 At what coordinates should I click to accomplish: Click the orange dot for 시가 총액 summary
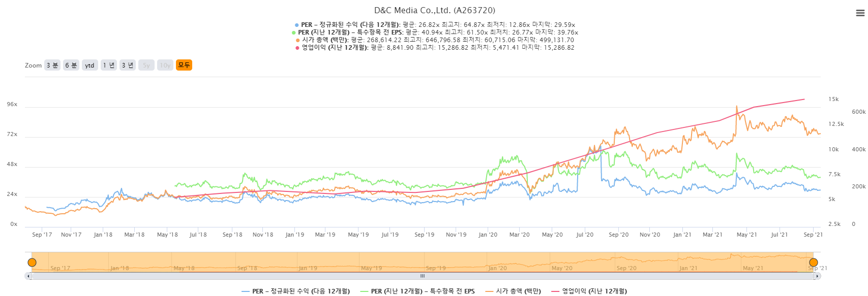point(298,40)
